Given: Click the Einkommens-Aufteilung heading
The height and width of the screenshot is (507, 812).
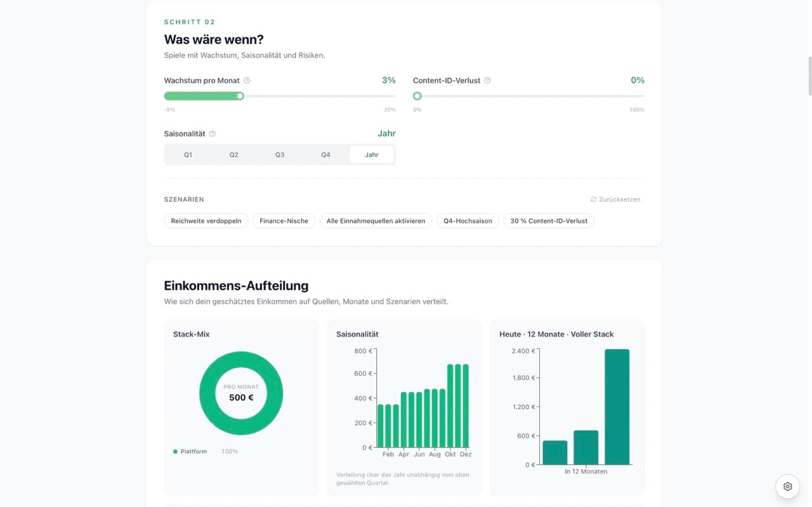Looking at the screenshot, I should (x=236, y=286).
